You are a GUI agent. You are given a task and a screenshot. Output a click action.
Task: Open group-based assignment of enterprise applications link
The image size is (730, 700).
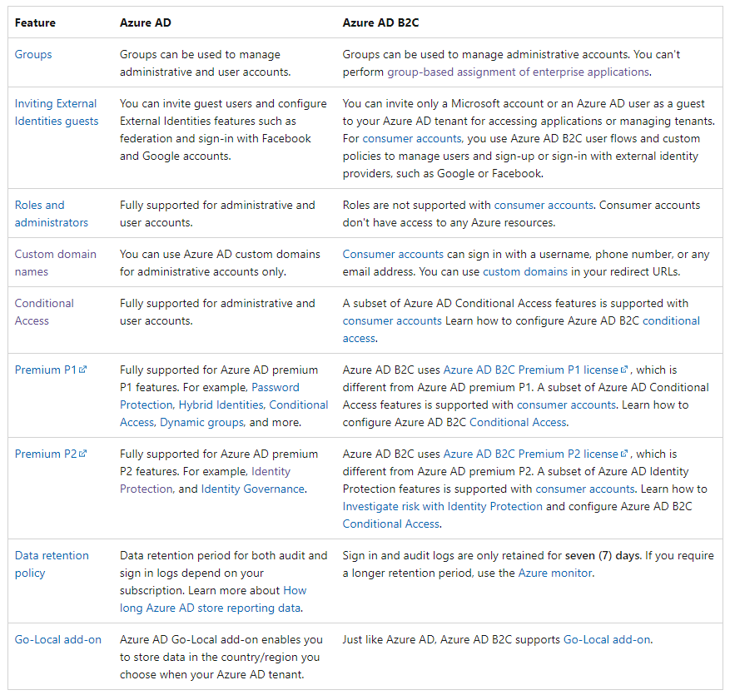tap(519, 72)
